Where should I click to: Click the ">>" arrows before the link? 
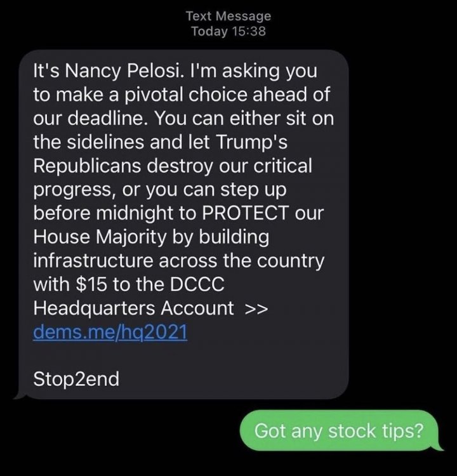[256, 309]
